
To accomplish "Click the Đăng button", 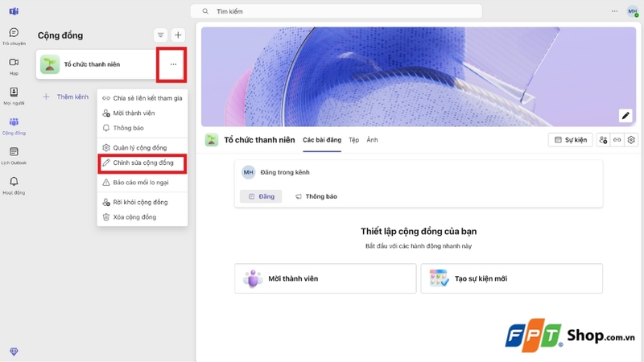I will pos(261,196).
